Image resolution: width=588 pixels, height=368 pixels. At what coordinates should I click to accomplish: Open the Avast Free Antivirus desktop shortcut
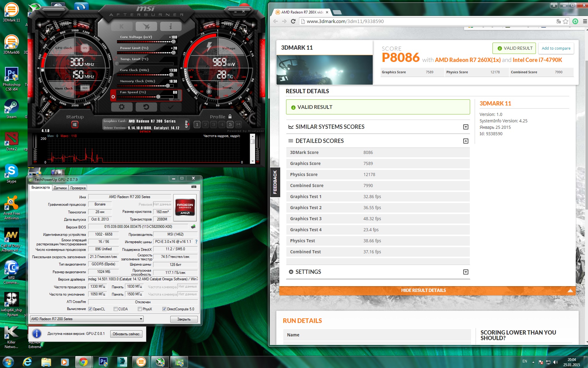click(12, 208)
